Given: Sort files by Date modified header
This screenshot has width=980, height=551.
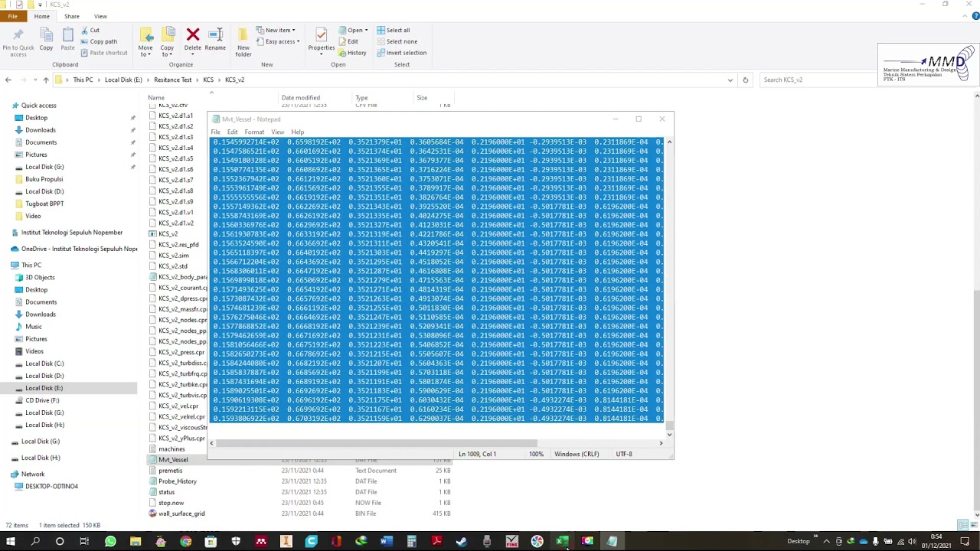Looking at the screenshot, I should point(301,98).
